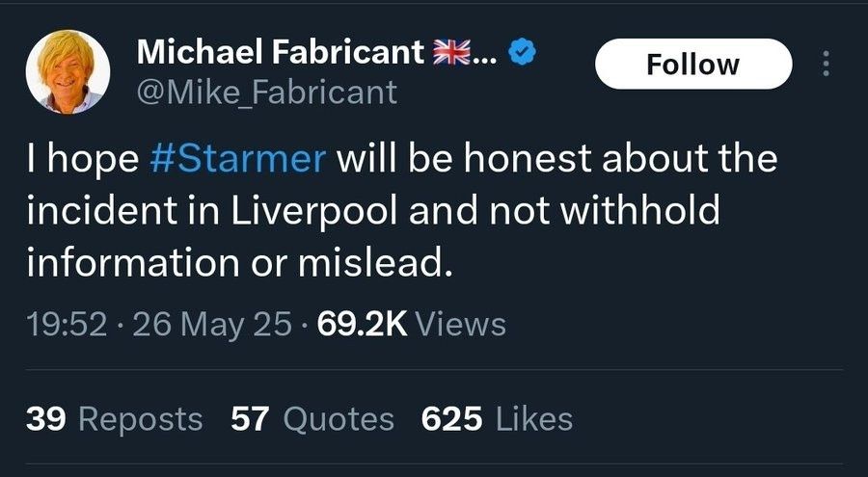Image resolution: width=868 pixels, height=477 pixels.
Task: Open the @Mike_Fabricant handle
Action: (267, 93)
